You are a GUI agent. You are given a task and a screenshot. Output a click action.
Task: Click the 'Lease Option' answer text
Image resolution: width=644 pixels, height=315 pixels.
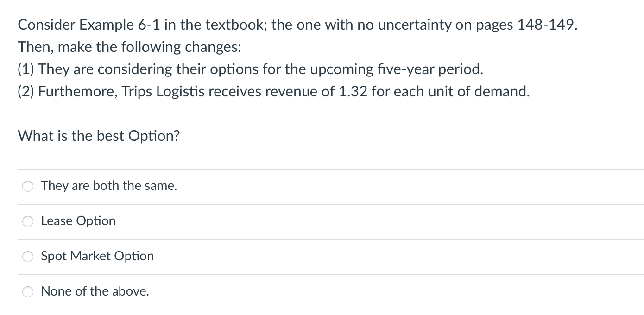[x=78, y=221]
